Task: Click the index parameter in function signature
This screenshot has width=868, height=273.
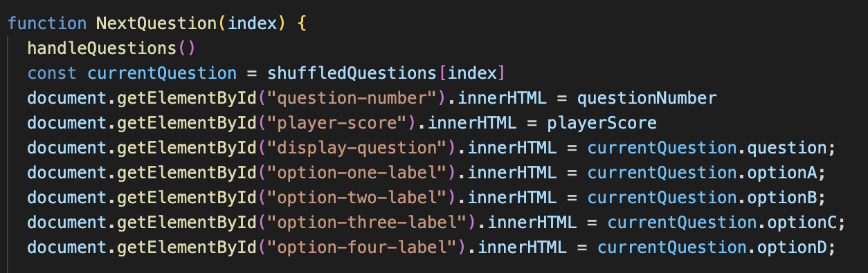Action: pos(253,23)
